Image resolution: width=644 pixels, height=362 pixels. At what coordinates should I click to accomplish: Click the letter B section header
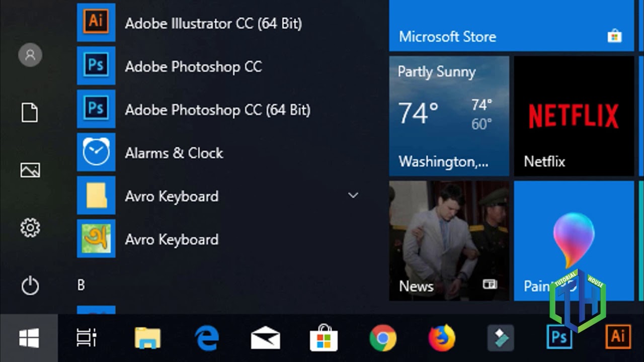(81, 285)
